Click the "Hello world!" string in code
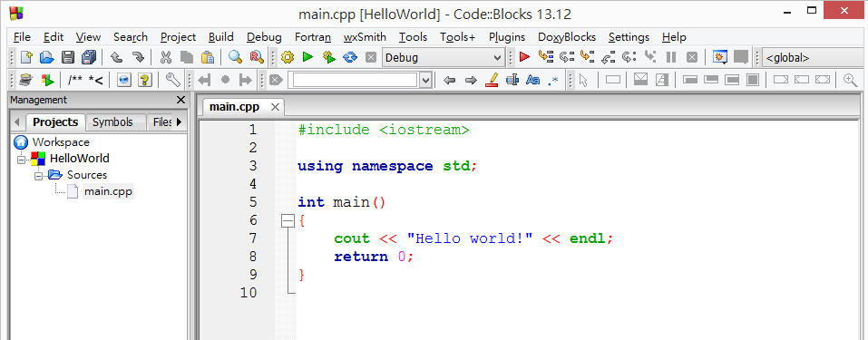 (x=470, y=238)
